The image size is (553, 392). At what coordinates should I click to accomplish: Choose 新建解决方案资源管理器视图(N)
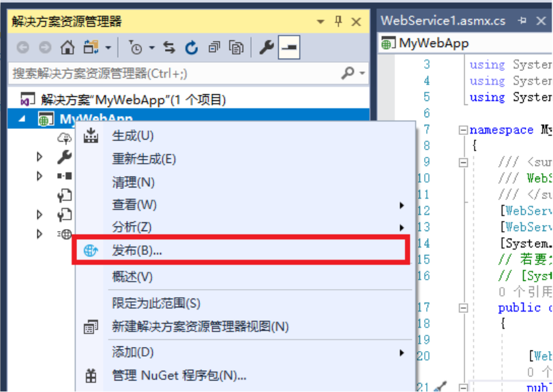(246, 327)
